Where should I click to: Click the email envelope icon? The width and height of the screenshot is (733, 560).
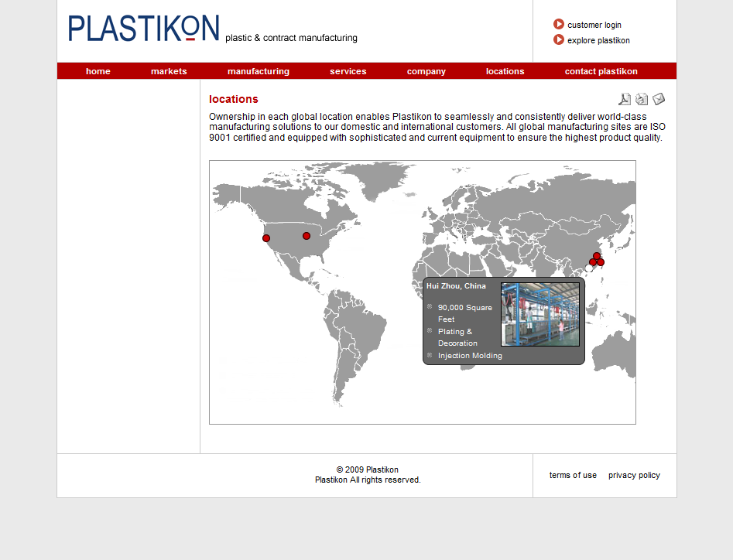659,99
